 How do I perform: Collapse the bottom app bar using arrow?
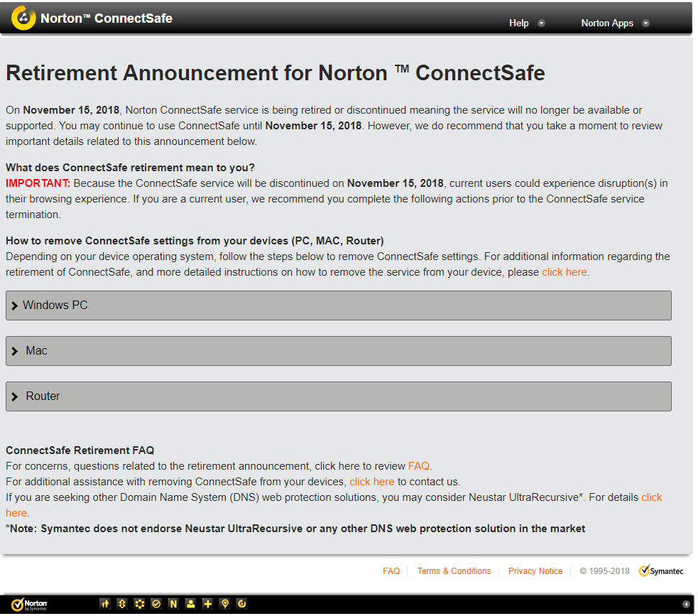tap(686, 605)
